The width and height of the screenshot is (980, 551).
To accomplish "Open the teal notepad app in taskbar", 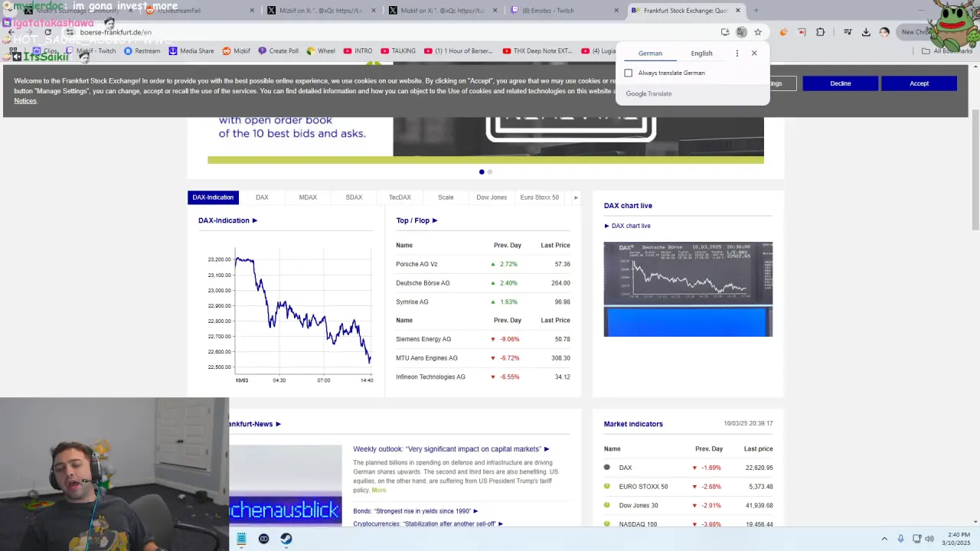I will click(x=241, y=539).
